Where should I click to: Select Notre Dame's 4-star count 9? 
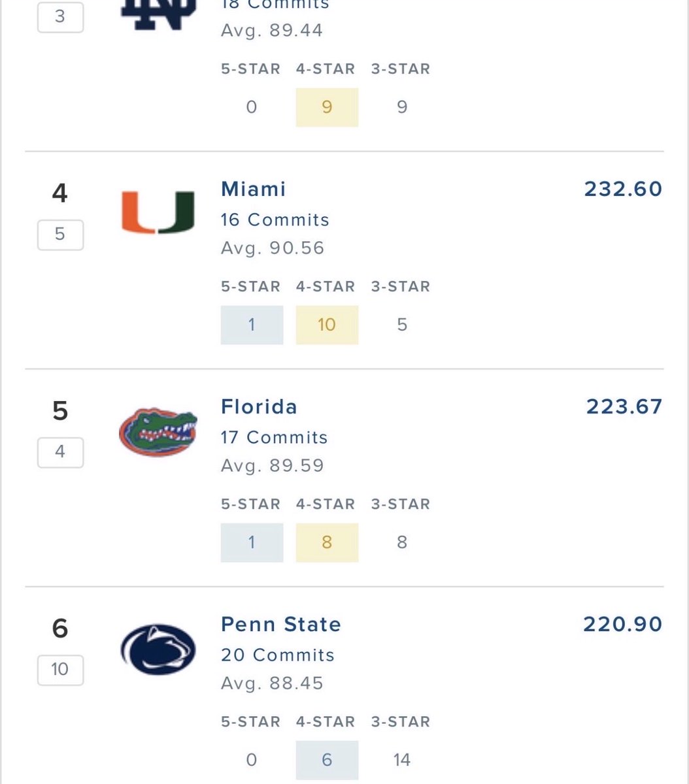327,107
